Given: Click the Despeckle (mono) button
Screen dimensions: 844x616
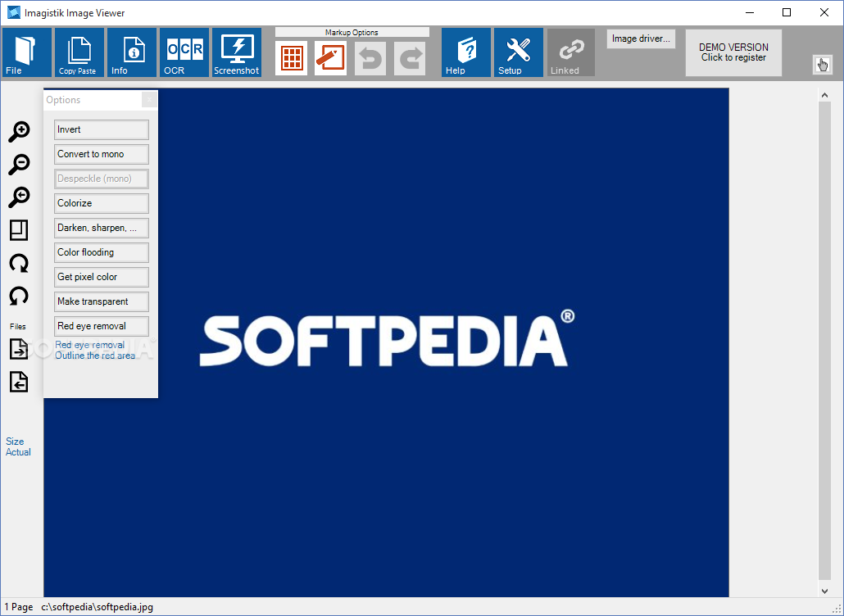Looking at the screenshot, I should [x=101, y=179].
